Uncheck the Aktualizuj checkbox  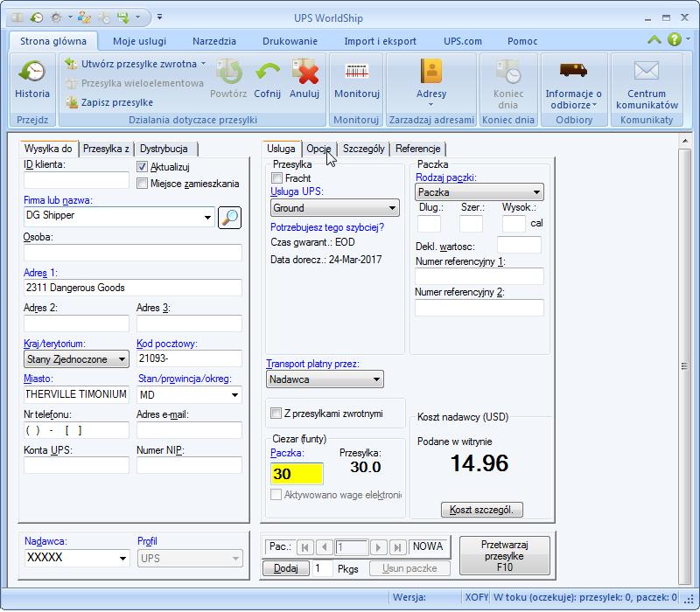click(142, 167)
